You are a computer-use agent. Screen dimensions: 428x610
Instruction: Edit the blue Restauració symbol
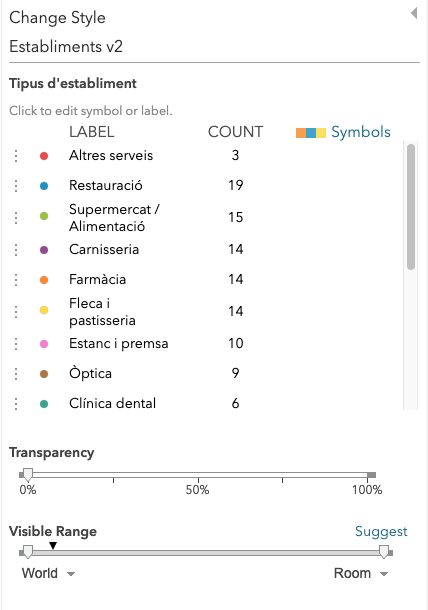click(x=44, y=186)
